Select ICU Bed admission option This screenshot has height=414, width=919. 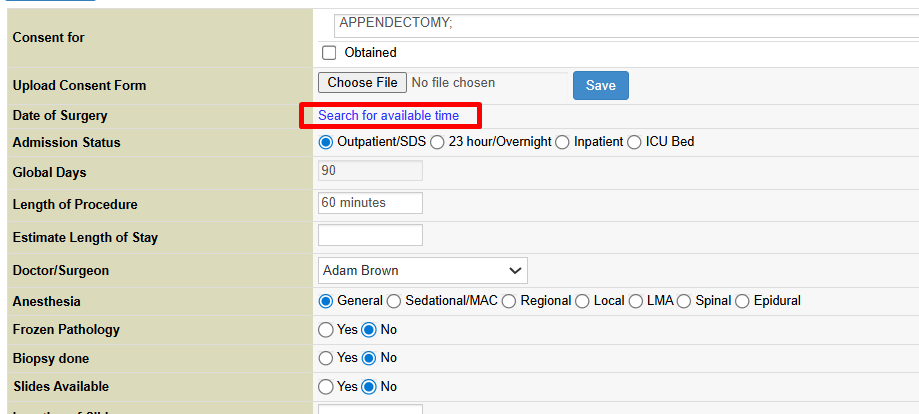pos(634,142)
